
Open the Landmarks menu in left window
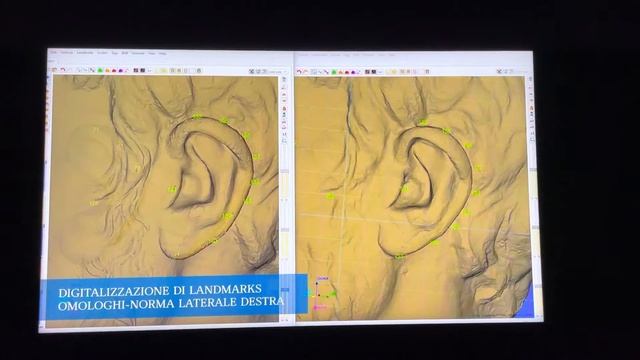pos(85,53)
